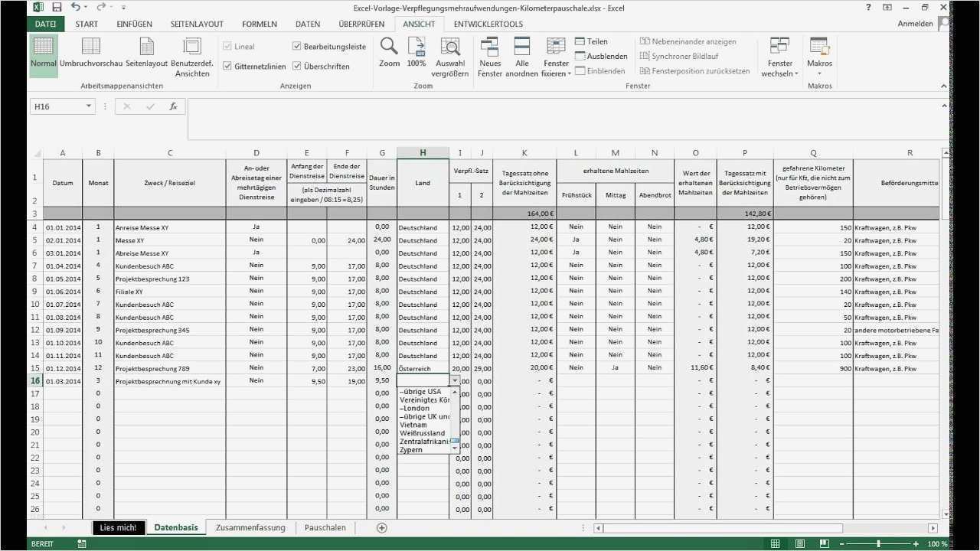Viewport: 980px width, 551px height.
Task: Click the Einblenden button
Action: 604,70
